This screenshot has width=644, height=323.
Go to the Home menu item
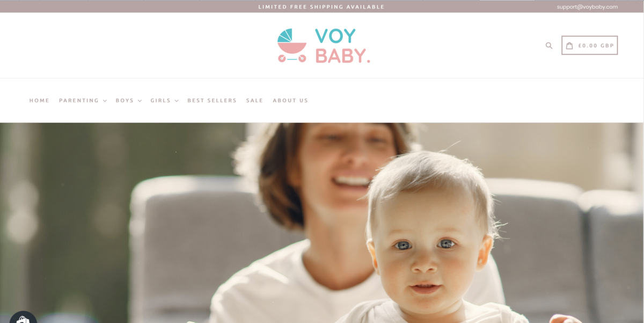point(39,101)
